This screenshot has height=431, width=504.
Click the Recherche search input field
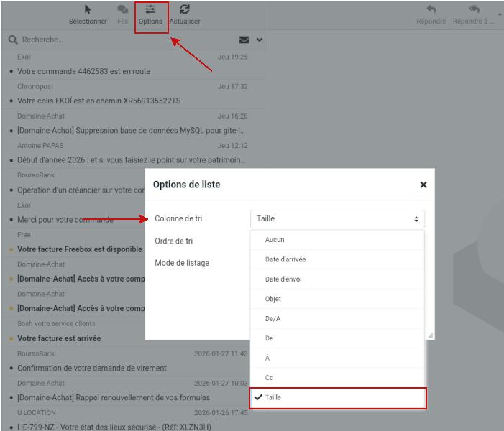click(122, 40)
